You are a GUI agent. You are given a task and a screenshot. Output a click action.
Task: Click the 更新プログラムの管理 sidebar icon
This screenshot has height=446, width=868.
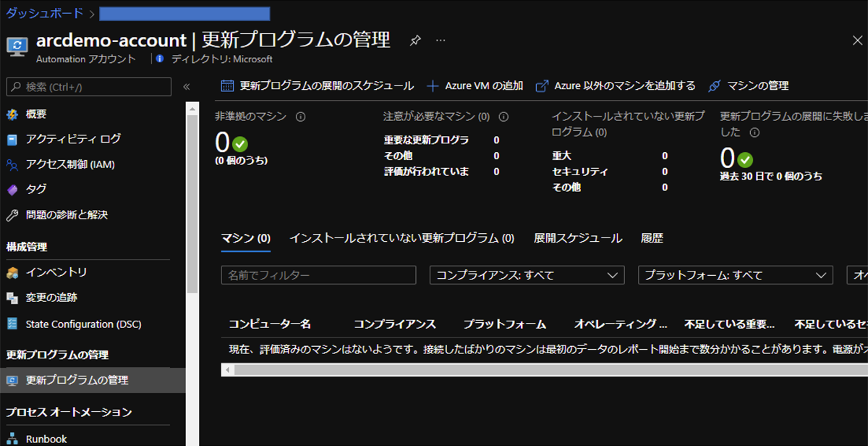click(x=12, y=380)
